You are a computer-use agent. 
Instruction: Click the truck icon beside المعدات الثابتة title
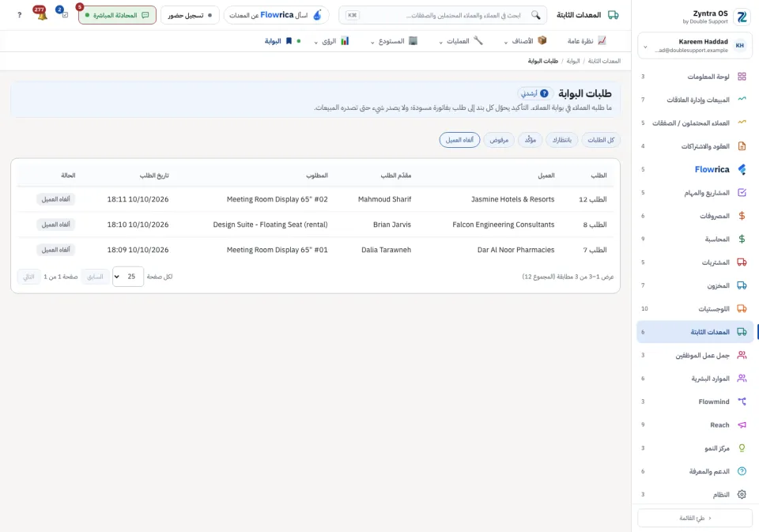[613, 15]
